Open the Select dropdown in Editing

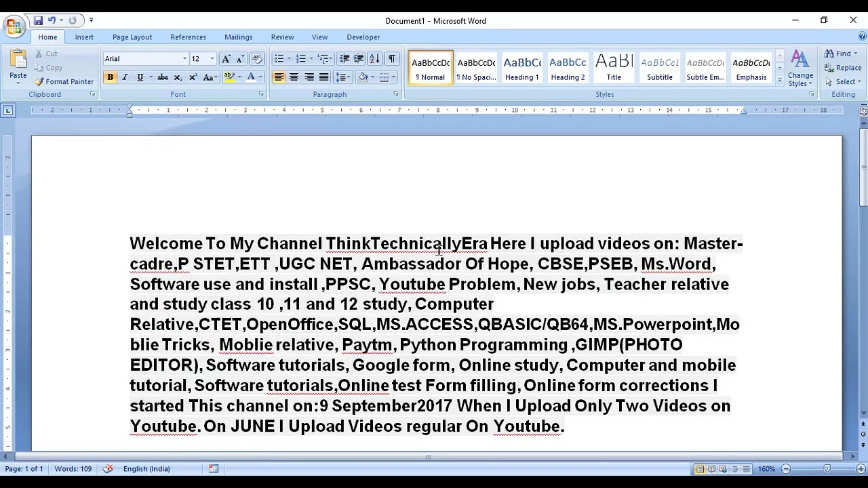pyautogui.click(x=844, y=81)
